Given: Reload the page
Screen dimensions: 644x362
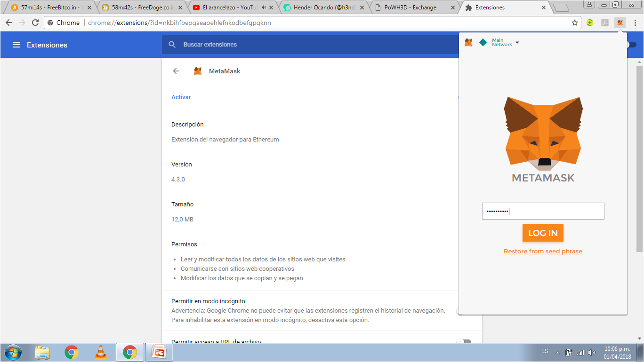Looking at the screenshot, I should click(35, 23).
